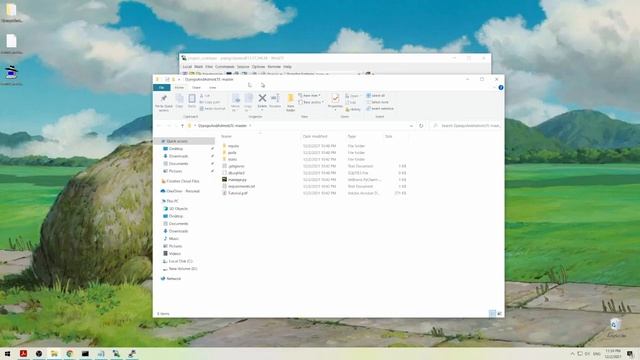Create a New folder from the ribbon

click(291, 102)
